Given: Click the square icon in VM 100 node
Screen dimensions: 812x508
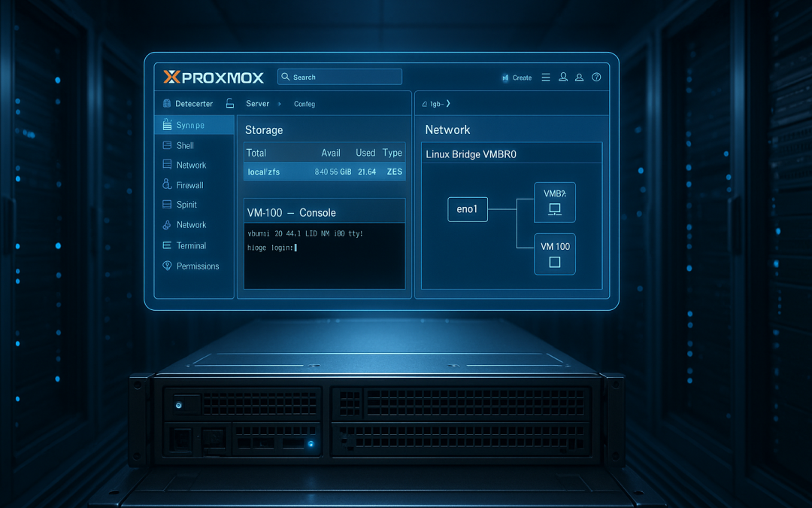Looking at the screenshot, I should (x=555, y=263).
